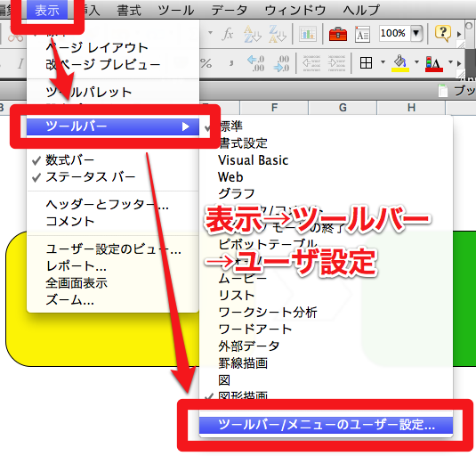
Task: Open the ウィンドウ menu
Action: click(295, 11)
